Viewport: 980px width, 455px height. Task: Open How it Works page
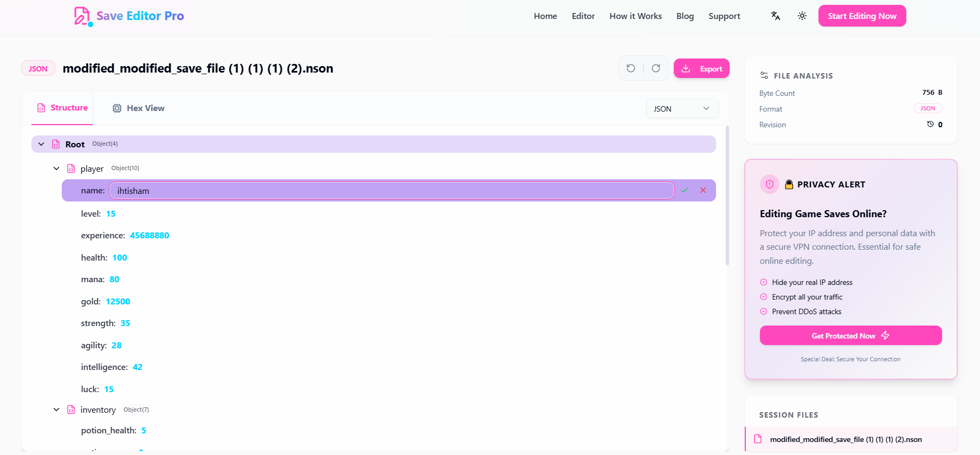(636, 16)
